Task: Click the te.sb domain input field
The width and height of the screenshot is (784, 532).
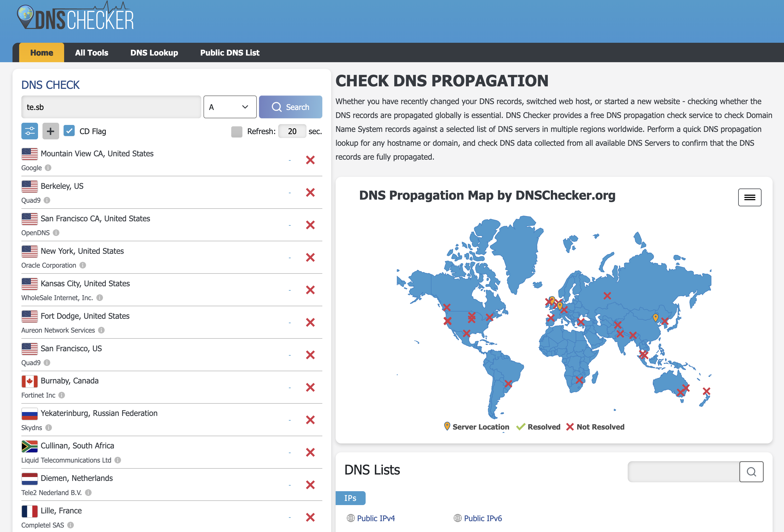Action: [x=111, y=107]
